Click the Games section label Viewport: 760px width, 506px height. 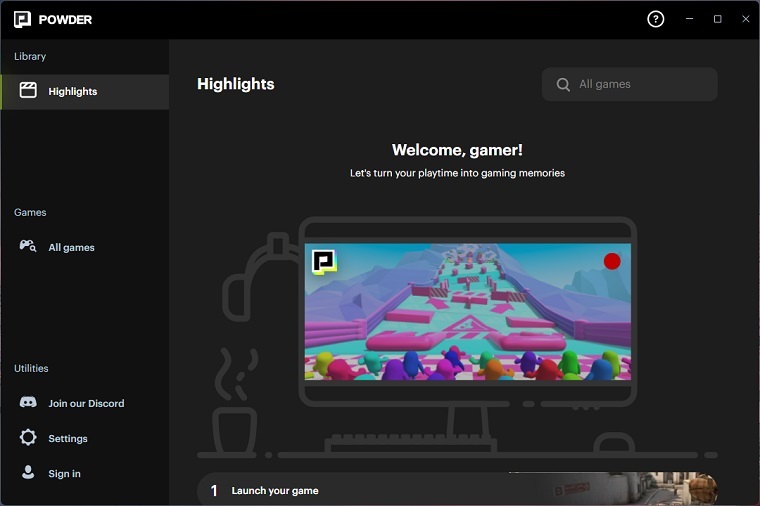tap(30, 212)
